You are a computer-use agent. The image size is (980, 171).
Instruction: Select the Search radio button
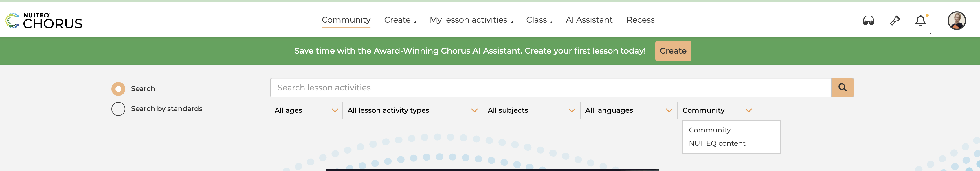tap(118, 89)
